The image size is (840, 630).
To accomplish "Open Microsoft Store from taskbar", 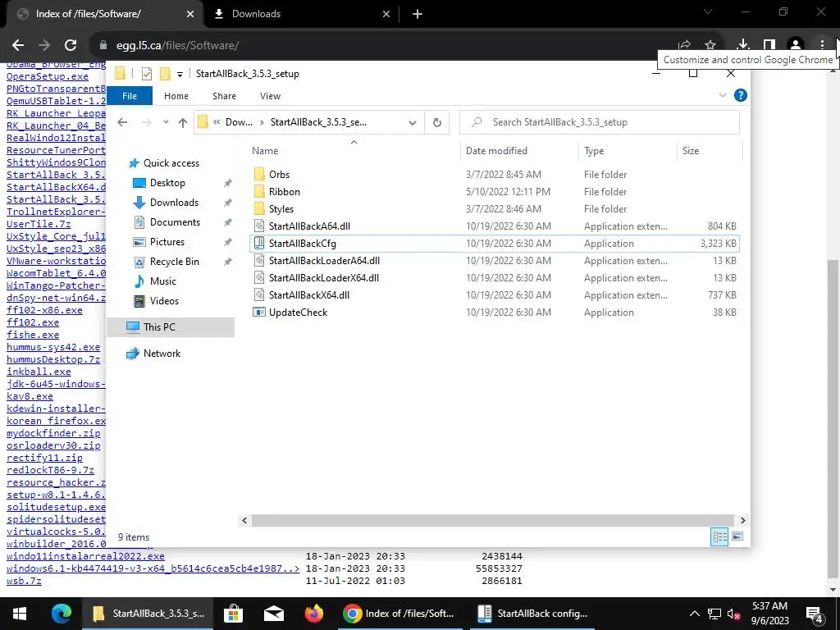I will 233,614.
